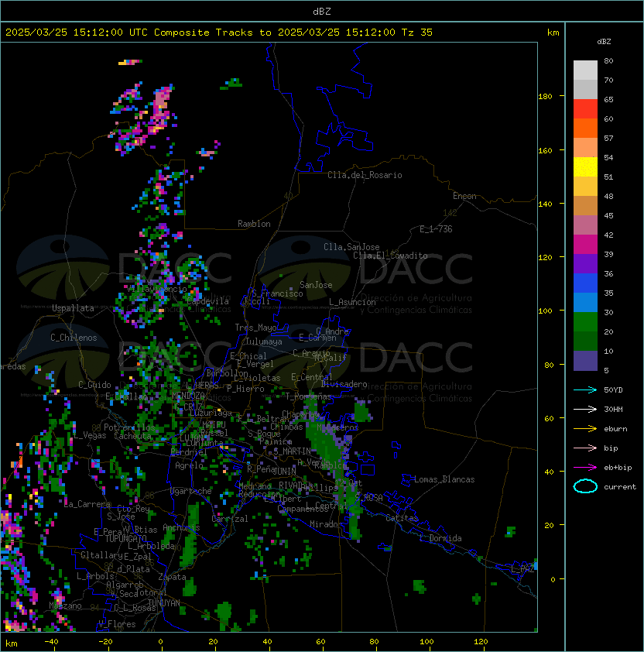Click legend label 'eb+bip'
Image resolution: width=644 pixels, height=652 pixels.
click(x=618, y=468)
